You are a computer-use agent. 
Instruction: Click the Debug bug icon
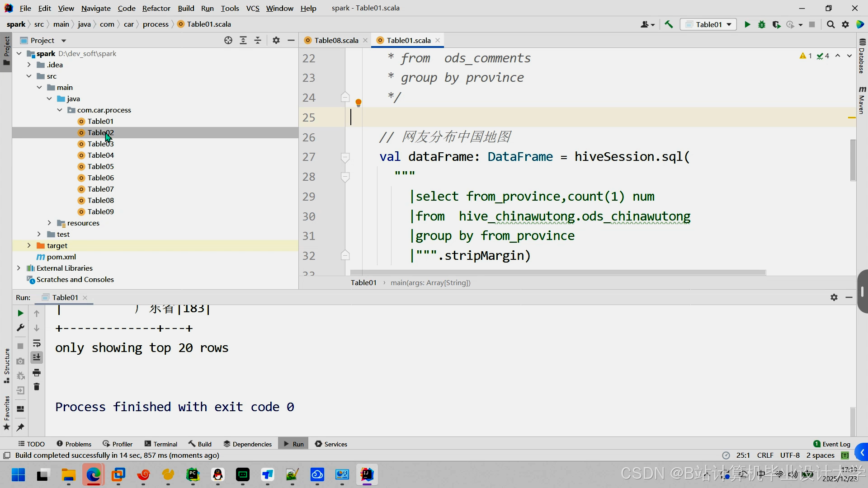coord(762,24)
